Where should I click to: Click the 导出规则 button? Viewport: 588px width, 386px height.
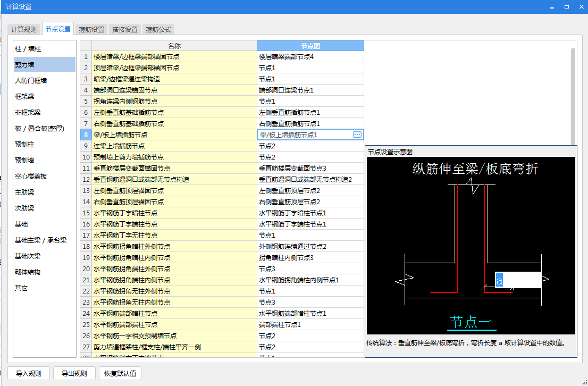(74, 373)
